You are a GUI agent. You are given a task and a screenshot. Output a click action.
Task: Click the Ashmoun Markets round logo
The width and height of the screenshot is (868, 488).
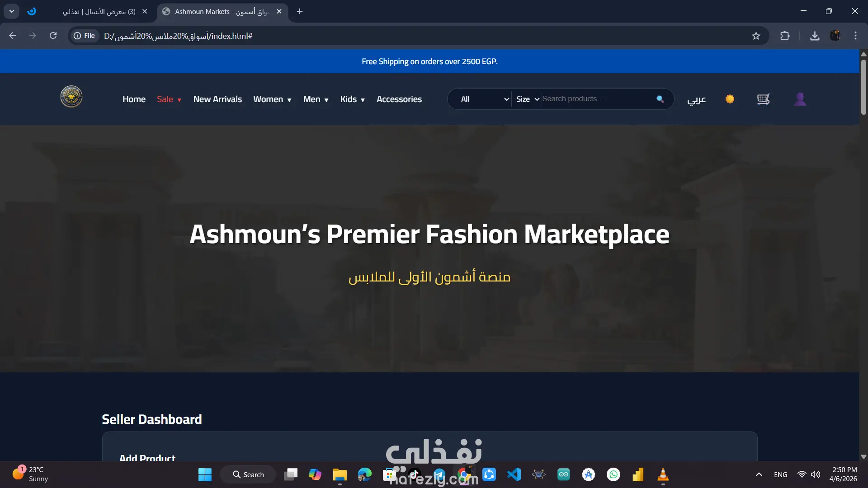point(71,97)
